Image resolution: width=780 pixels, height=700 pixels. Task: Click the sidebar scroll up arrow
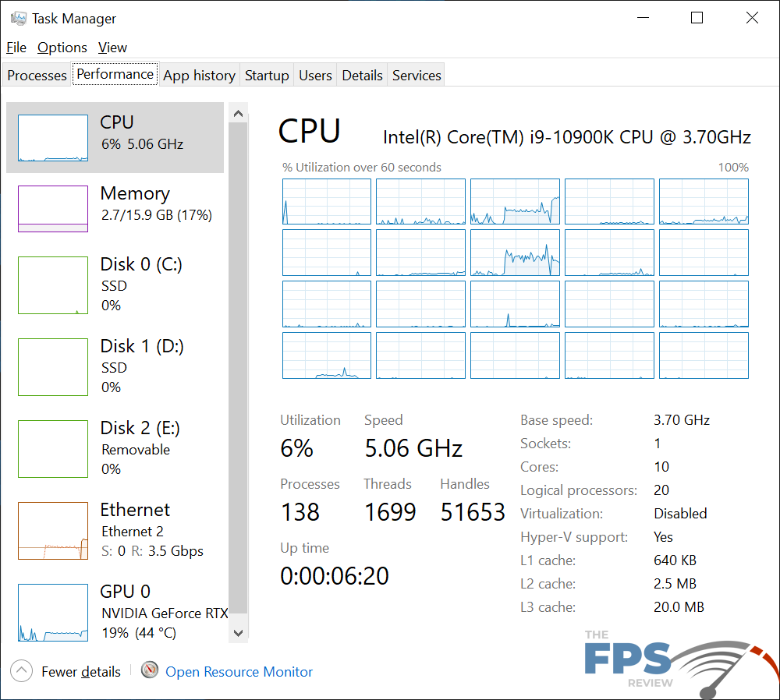(x=238, y=114)
